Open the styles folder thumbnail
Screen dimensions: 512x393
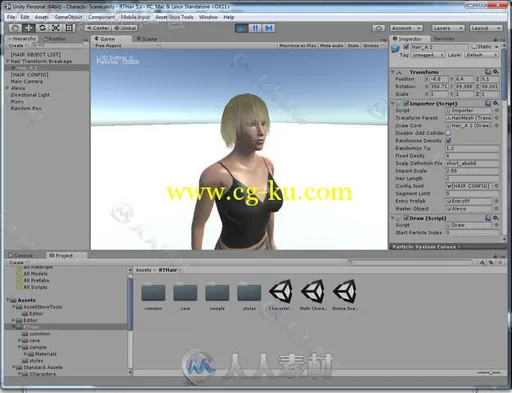tap(249, 292)
